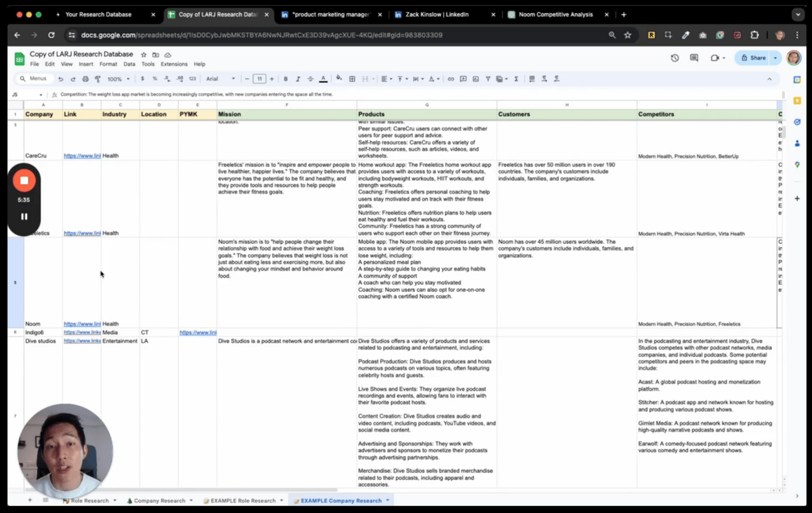Image resolution: width=812 pixels, height=513 pixels.
Task: Click the font size field
Action: pyautogui.click(x=259, y=79)
